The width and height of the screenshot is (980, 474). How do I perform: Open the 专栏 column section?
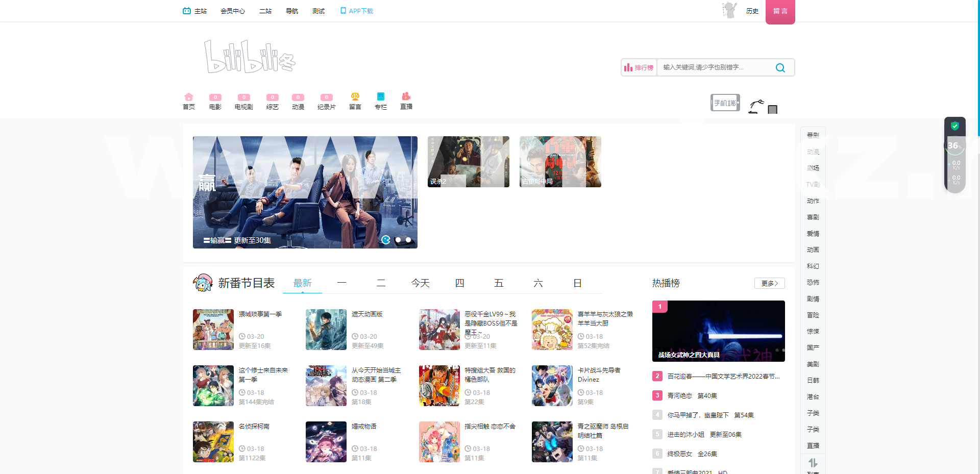pos(381,101)
